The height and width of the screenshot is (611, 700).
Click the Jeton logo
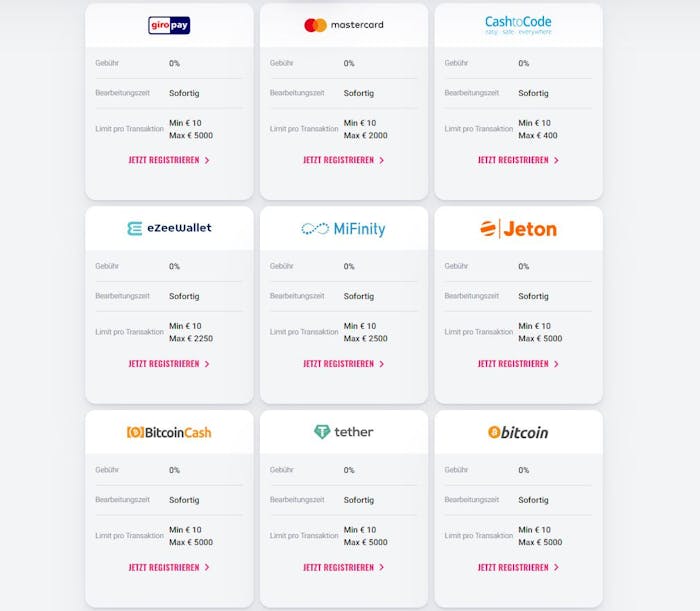tap(518, 229)
